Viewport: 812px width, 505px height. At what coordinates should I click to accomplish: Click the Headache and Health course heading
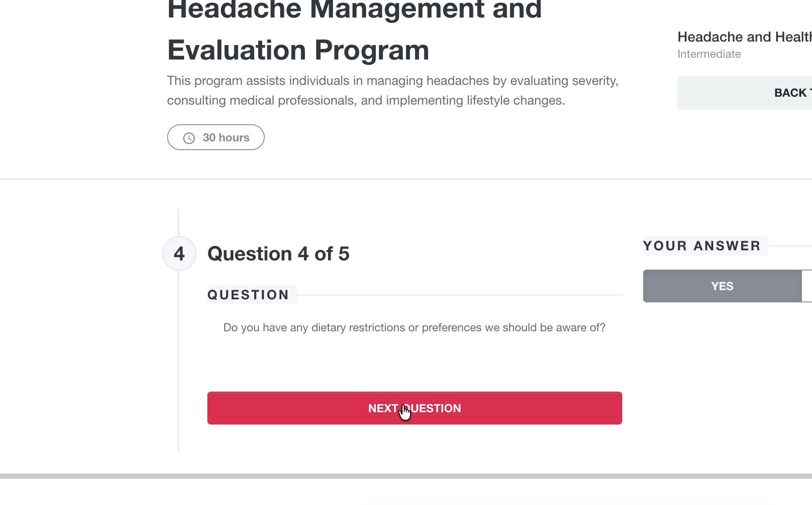coord(743,37)
